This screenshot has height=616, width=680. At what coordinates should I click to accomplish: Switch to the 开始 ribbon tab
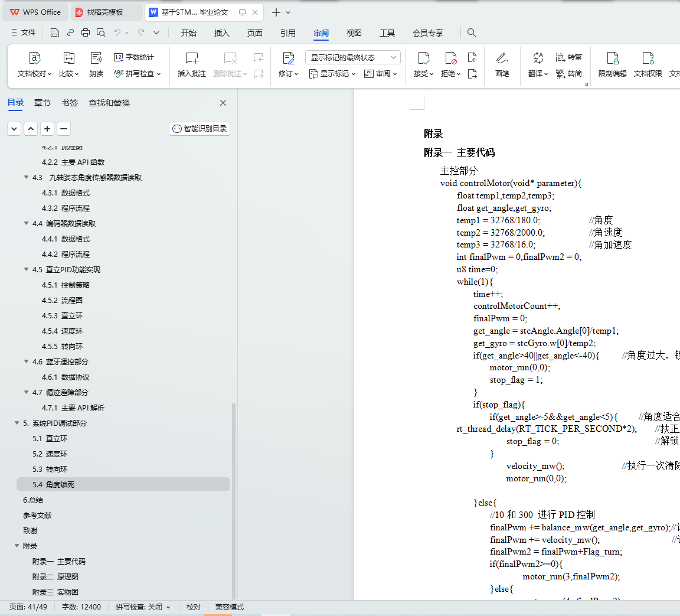coord(189,33)
